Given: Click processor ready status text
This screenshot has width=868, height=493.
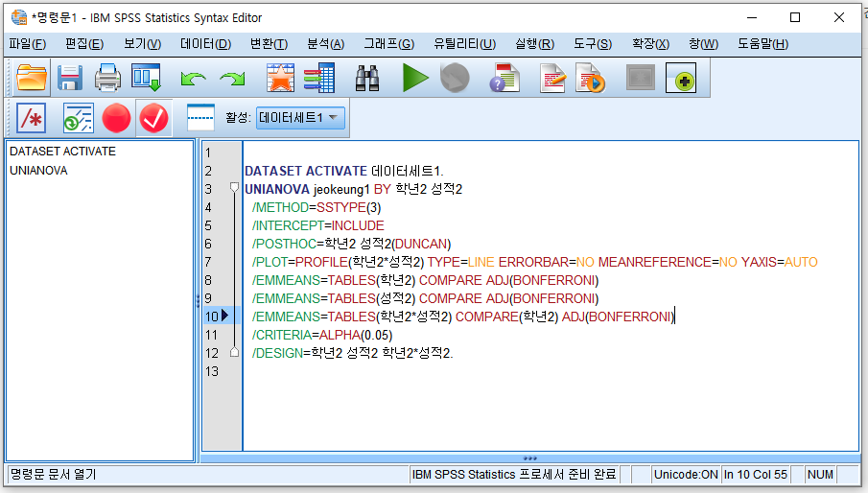Looking at the screenshot, I should click(x=514, y=474).
